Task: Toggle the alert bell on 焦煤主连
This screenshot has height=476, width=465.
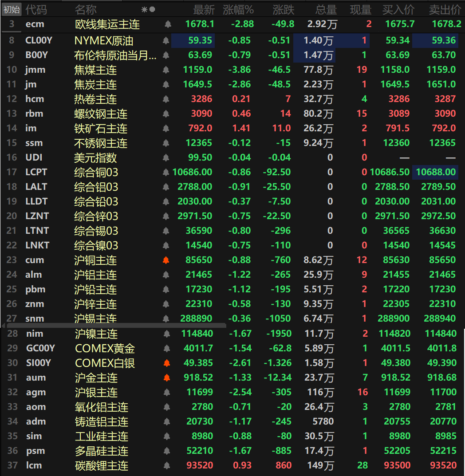Action: [x=166, y=70]
